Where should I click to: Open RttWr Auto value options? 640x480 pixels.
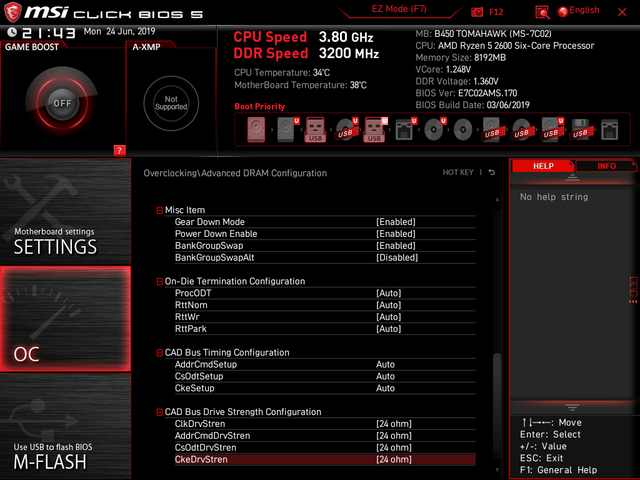(x=389, y=317)
